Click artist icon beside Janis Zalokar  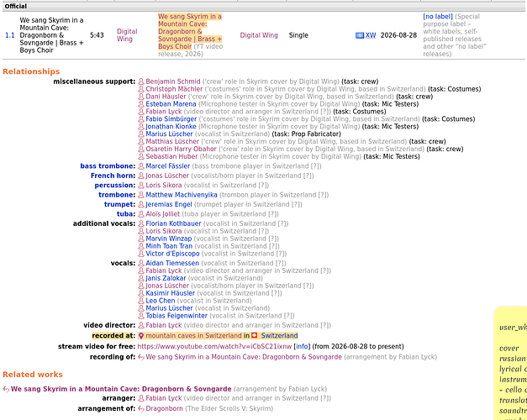(x=141, y=278)
